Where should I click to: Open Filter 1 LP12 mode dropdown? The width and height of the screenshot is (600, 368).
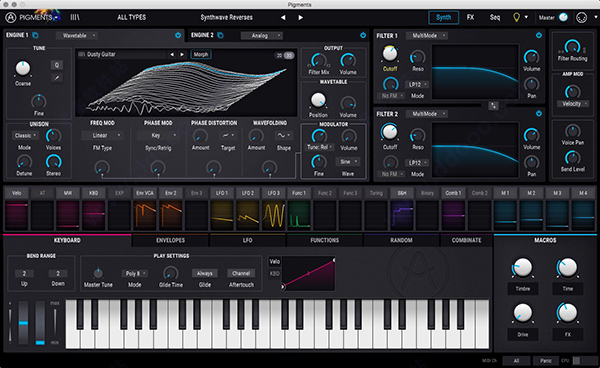click(417, 85)
